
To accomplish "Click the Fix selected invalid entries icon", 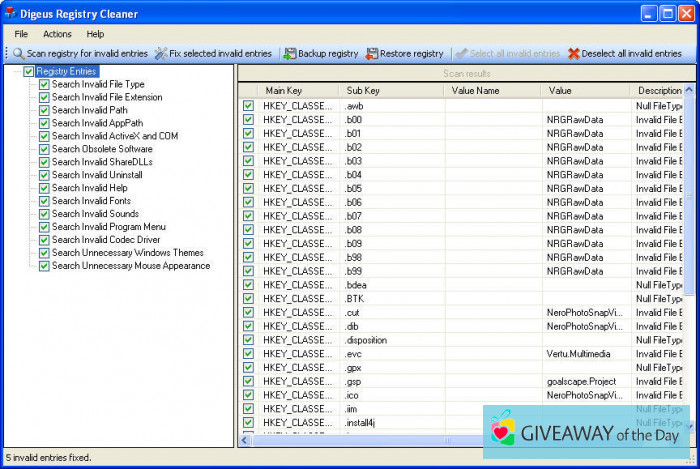I will (161, 54).
